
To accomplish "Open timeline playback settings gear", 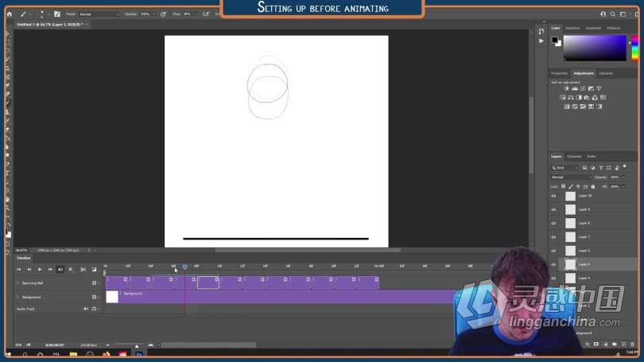I will (x=71, y=270).
